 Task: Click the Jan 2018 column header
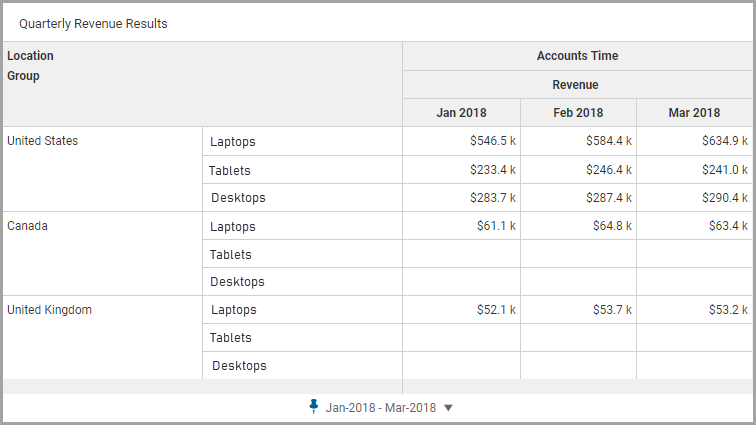click(x=461, y=113)
